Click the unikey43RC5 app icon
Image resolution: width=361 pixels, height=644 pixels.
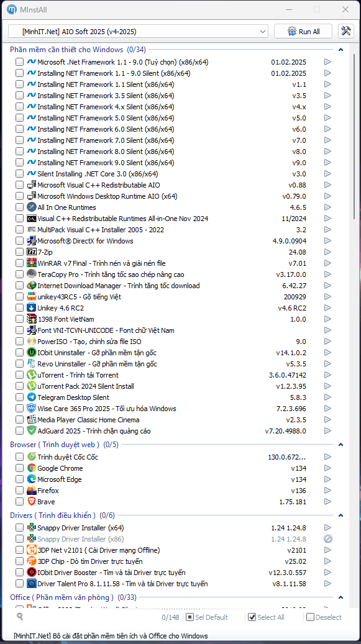coord(32,296)
